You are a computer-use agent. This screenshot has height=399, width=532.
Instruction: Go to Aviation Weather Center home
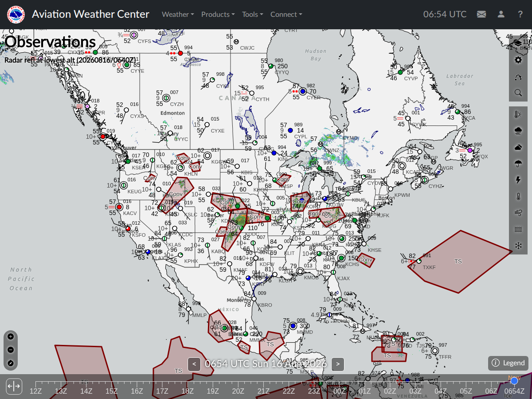tap(90, 14)
